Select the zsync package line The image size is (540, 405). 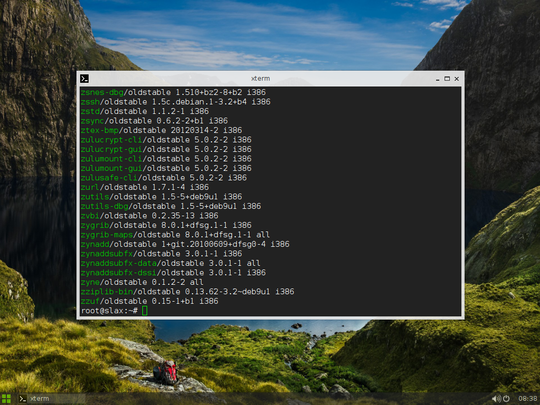pos(154,121)
